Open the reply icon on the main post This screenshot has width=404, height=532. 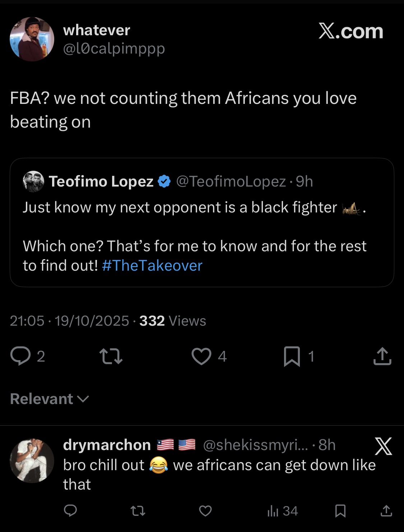coord(20,356)
